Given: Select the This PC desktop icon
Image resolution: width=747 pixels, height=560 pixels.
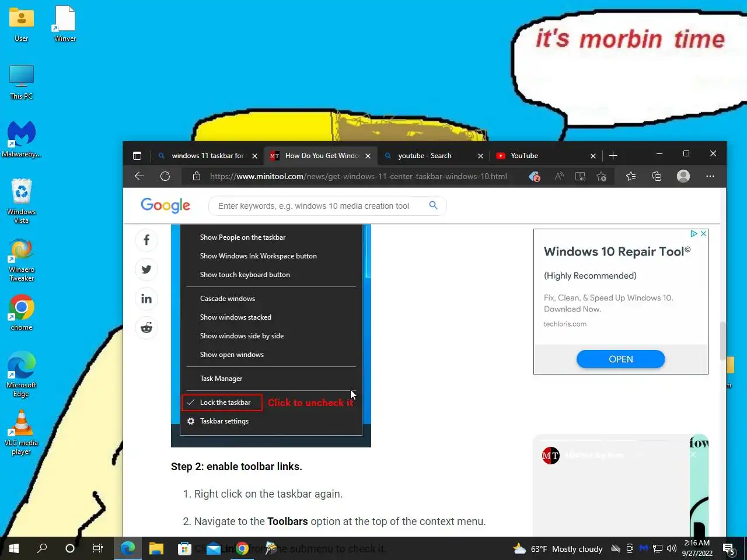Looking at the screenshot, I should tap(22, 82).
